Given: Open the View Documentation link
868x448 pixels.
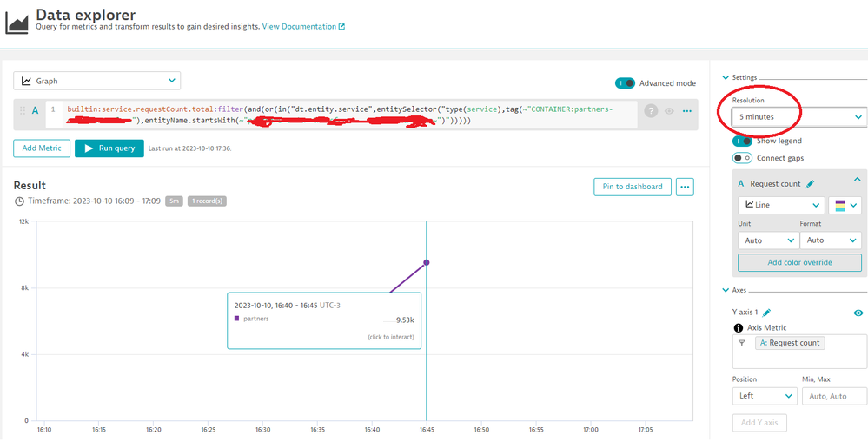Looking at the screenshot, I should pos(303,27).
